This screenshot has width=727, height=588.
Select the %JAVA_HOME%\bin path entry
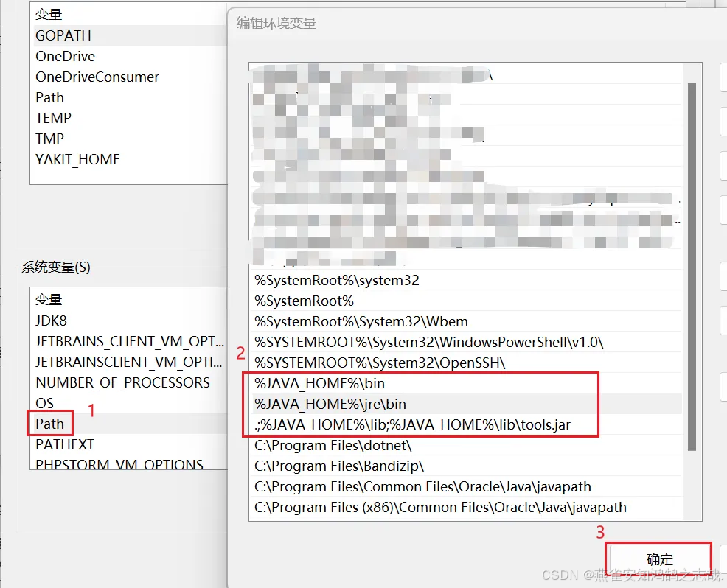click(319, 383)
